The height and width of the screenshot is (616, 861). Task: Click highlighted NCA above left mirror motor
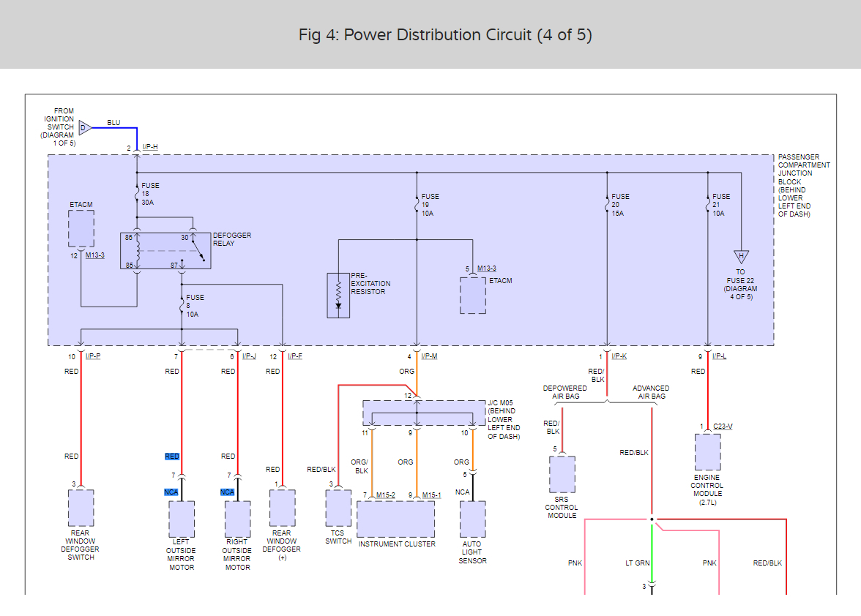pos(171,492)
